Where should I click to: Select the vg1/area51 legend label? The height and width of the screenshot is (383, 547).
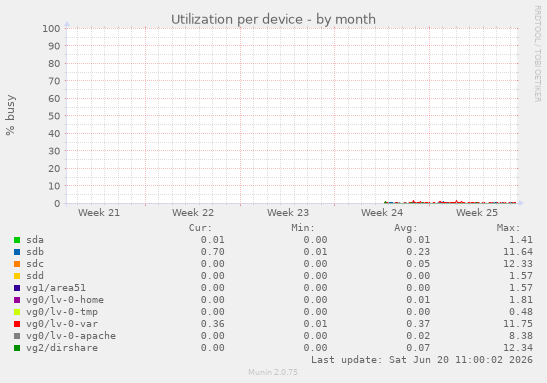click(56, 288)
